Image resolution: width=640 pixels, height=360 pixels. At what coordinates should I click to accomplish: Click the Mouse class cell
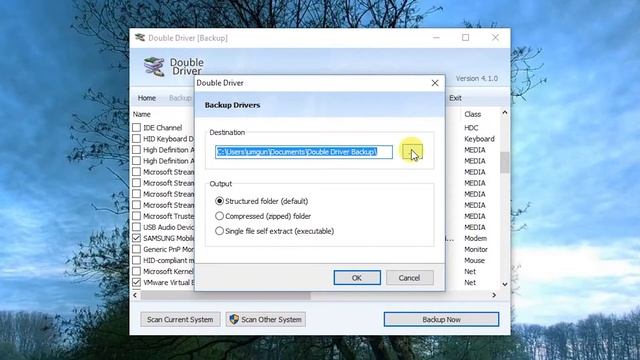point(474,260)
